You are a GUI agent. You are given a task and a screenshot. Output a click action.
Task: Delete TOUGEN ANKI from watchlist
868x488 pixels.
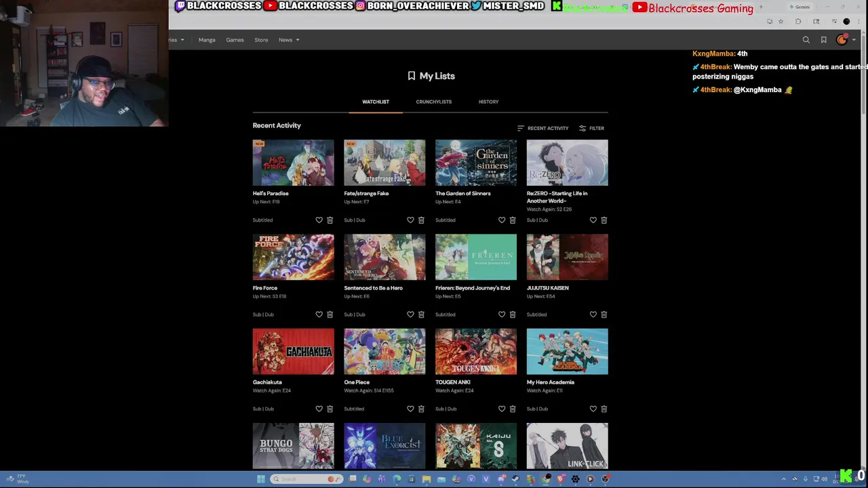point(513,409)
